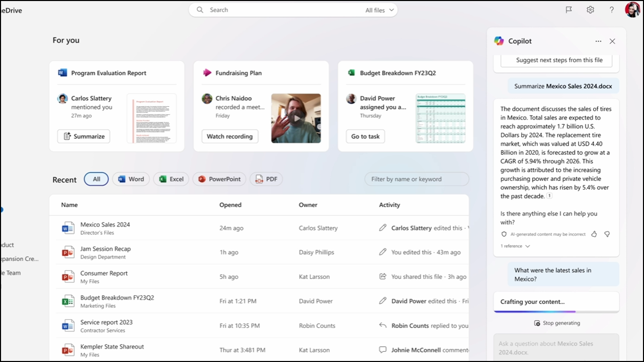
Task: Click the Copilot question input box
Action: [x=556, y=348]
